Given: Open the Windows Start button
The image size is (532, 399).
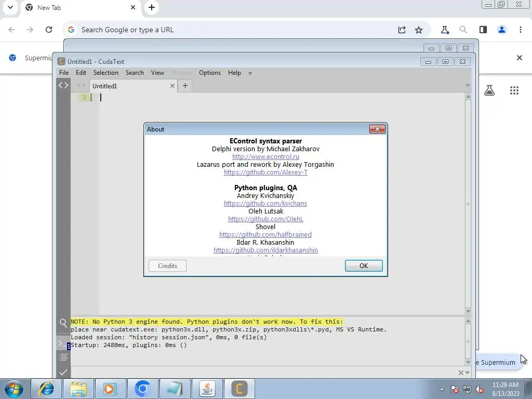Looking at the screenshot, I should [x=14, y=389].
